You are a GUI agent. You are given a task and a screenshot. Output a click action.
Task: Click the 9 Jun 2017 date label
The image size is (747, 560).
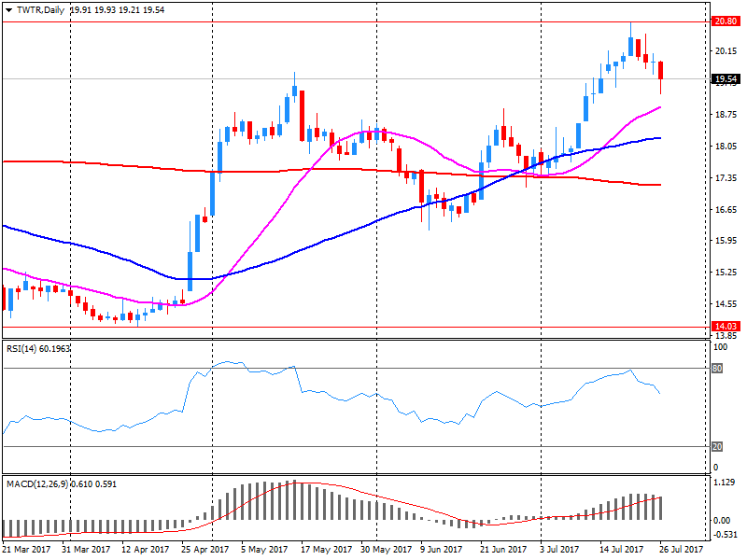coord(442,550)
